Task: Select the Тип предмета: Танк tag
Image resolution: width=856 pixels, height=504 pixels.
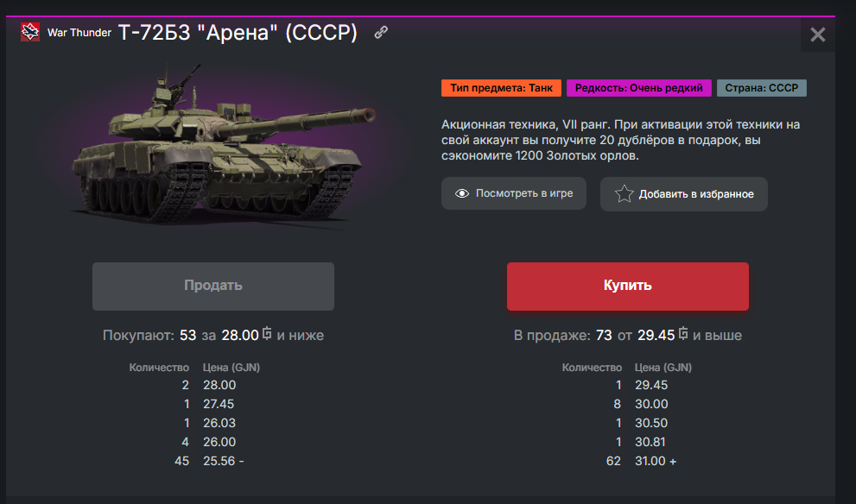Action: click(501, 88)
